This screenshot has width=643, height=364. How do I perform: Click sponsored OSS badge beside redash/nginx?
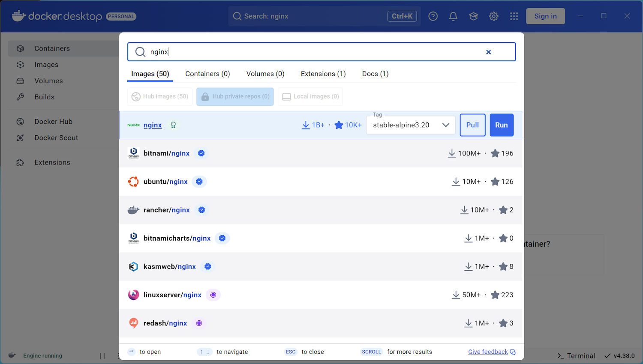click(199, 323)
